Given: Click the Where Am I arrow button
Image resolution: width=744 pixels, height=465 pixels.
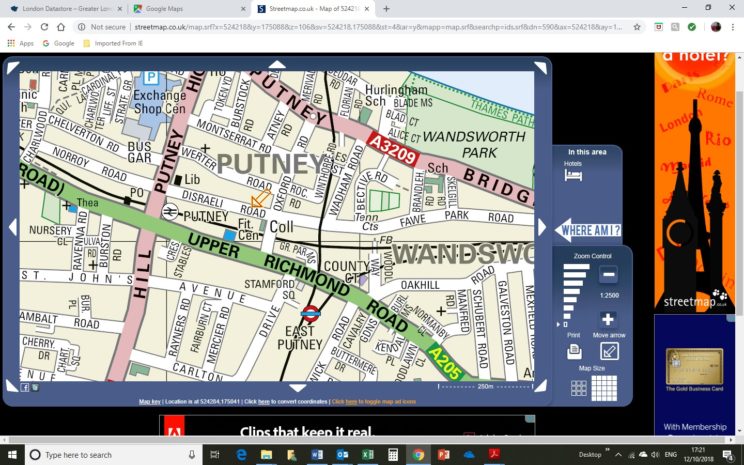Looking at the screenshot, I should tap(587, 230).
